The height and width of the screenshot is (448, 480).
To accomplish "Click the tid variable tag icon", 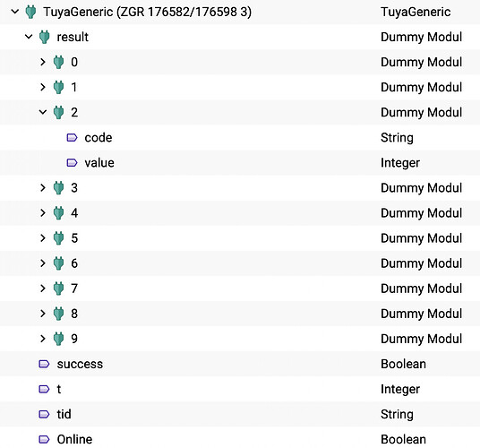I will click(x=44, y=414).
